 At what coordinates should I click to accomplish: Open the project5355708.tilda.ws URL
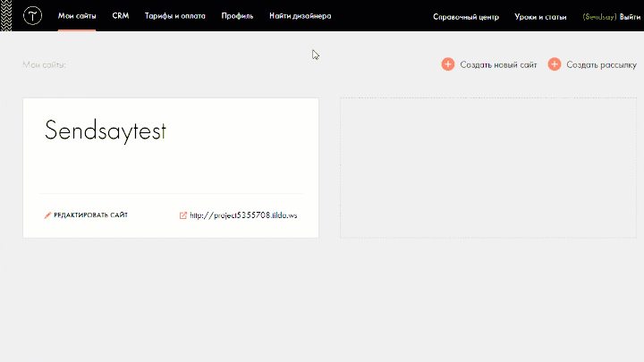243,215
